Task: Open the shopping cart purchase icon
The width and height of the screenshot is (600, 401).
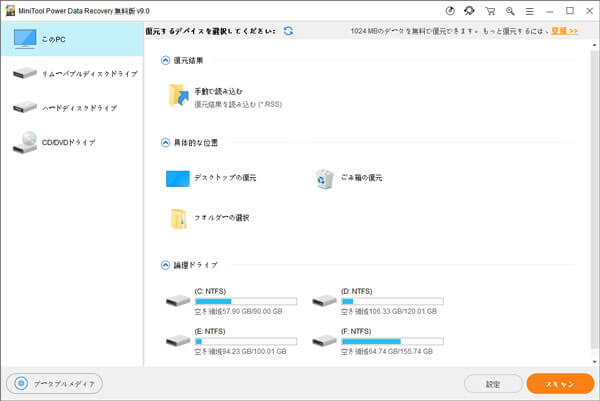Action: coord(489,10)
